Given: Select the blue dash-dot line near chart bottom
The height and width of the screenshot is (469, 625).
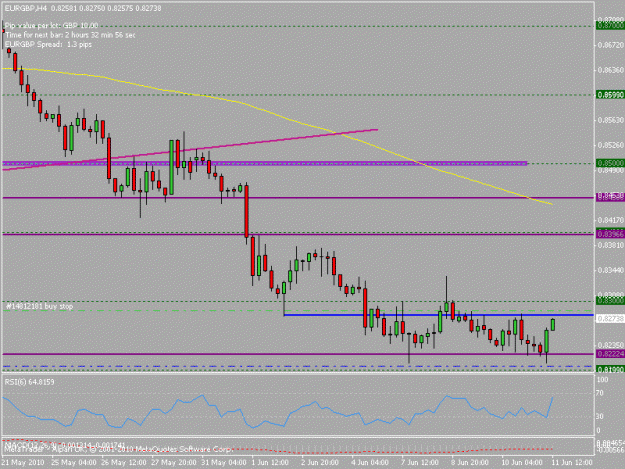Looking at the screenshot, I should point(299,366).
